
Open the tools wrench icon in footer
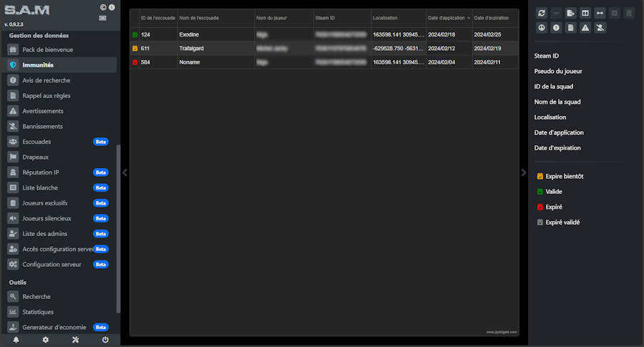75,340
